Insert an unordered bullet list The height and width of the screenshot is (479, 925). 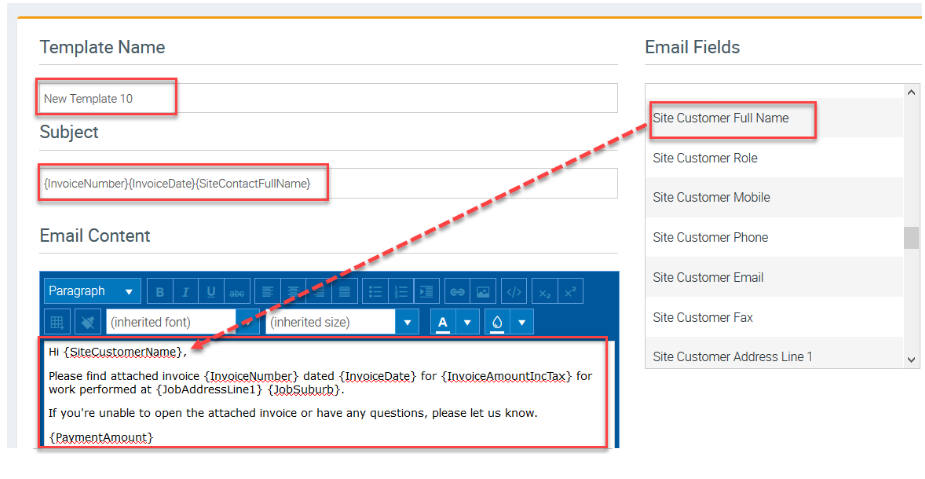click(376, 292)
